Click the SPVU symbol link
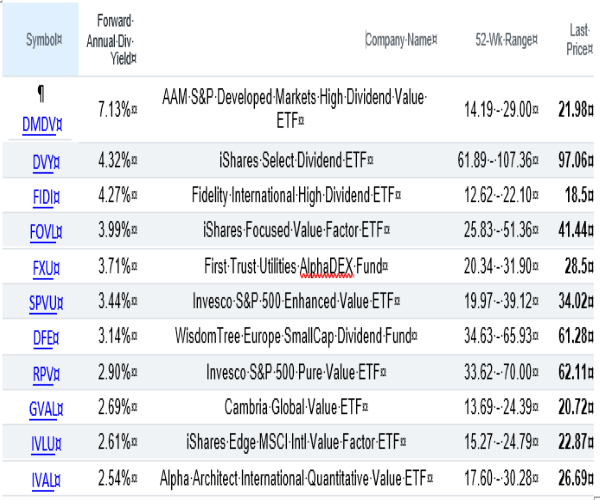Screen dimensions: 600x500 point(39,302)
